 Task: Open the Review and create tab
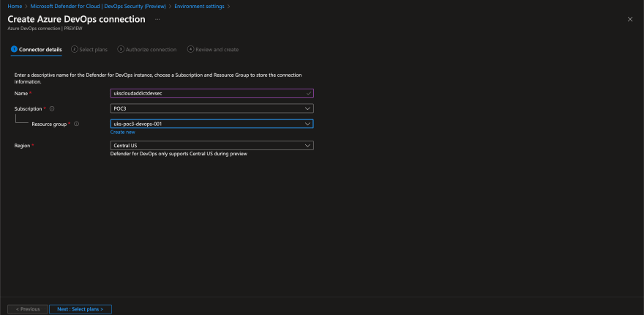[x=213, y=49]
